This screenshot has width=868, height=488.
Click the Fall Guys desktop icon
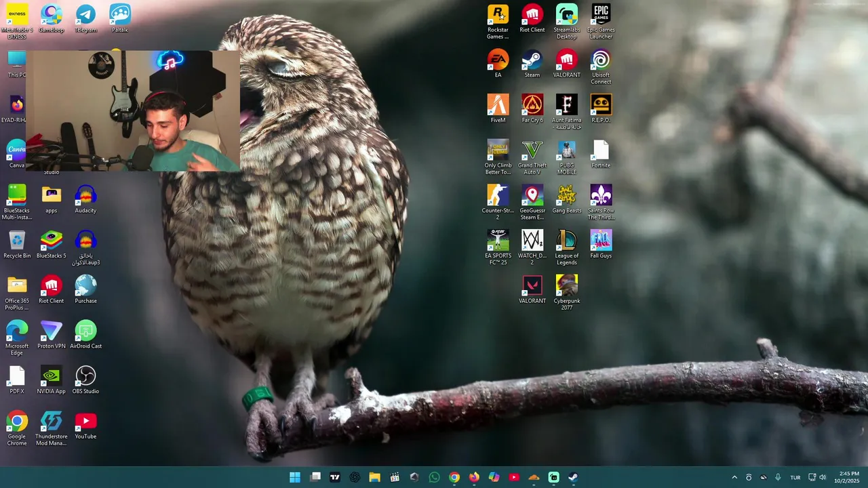[601, 245]
